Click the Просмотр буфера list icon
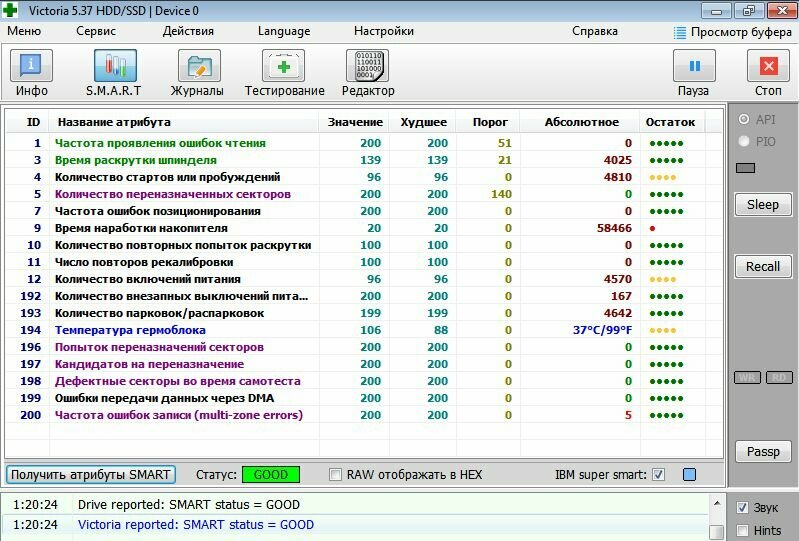 [x=680, y=33]
